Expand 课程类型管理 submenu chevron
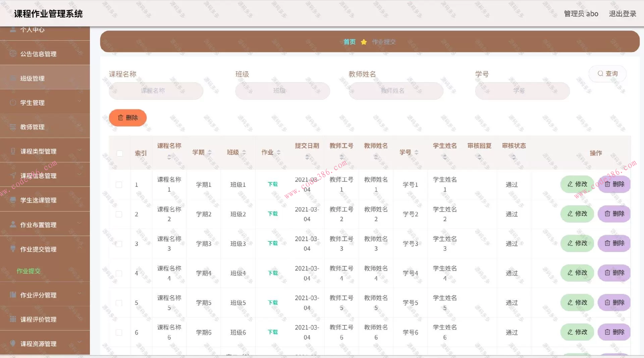The height and width of the screenshot is (358, 644). pyautogui.click(x=79, y=150)
